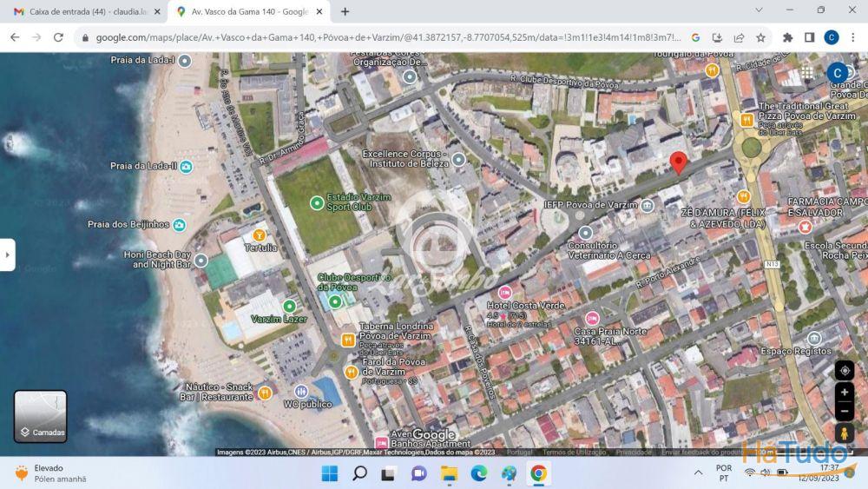868x489 pixels.
Task: Open Windows Start menu
Action: point(330,473)
